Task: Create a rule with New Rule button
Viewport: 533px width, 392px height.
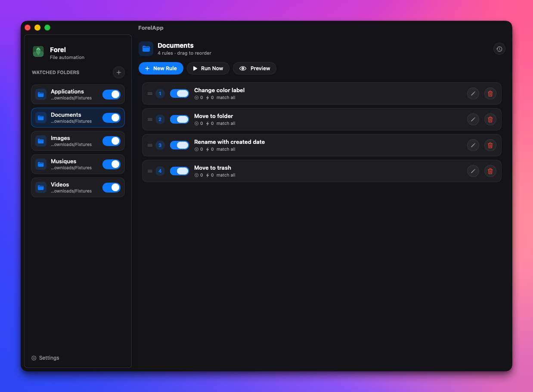Action: (161, 68)
